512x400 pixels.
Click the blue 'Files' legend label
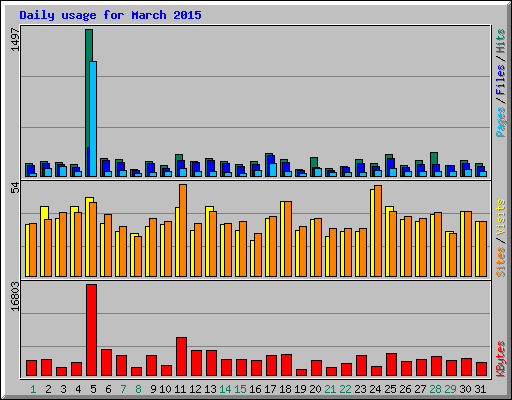(x=501, y=80)
